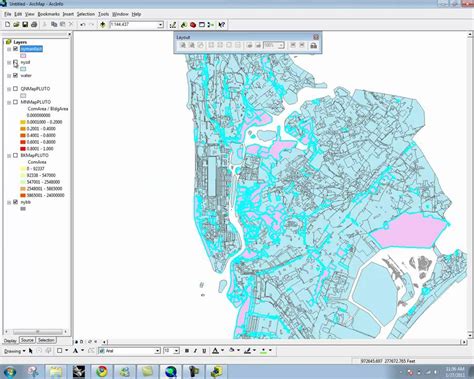
Task: Click the Undo arrow icon
Action: point(83,25)
